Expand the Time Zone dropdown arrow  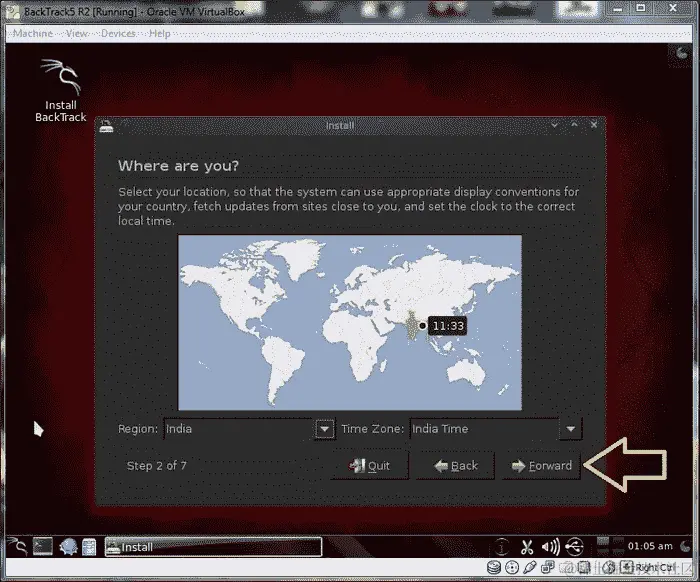pyautogui.click(x=571, y=429)
